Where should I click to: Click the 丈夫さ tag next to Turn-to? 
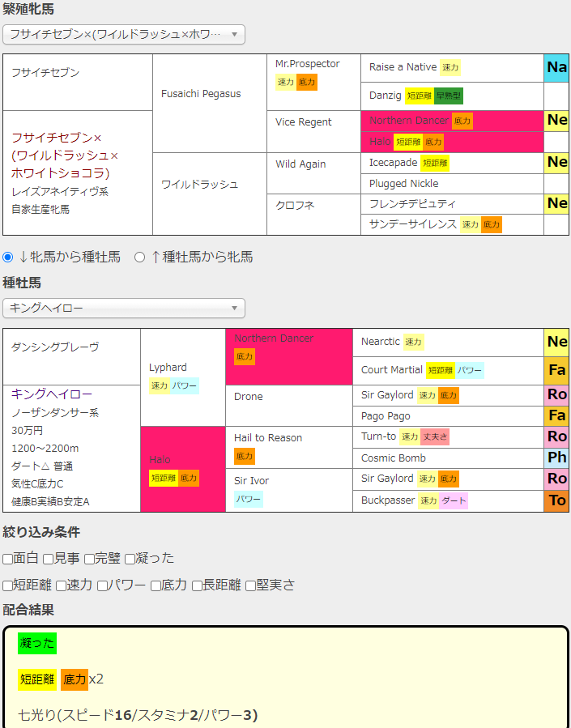point(435,436)
